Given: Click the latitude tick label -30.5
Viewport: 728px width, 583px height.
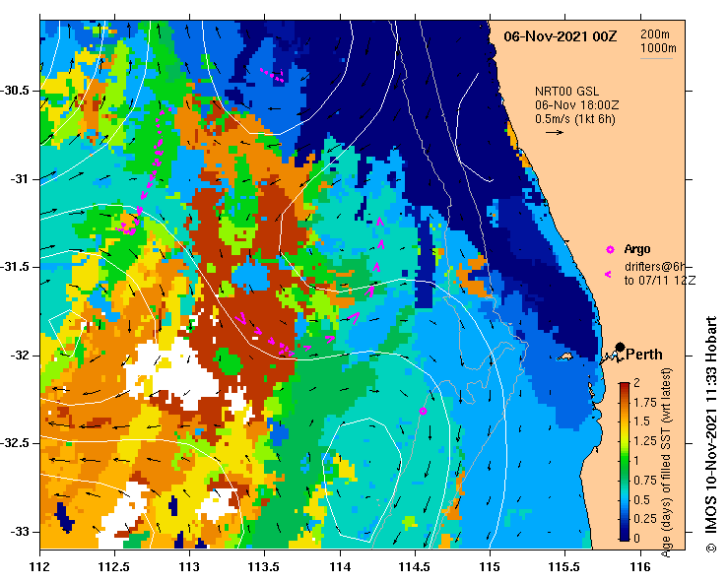Looking at the screenshot, I should pyautogui.click(x=14, y=90).
